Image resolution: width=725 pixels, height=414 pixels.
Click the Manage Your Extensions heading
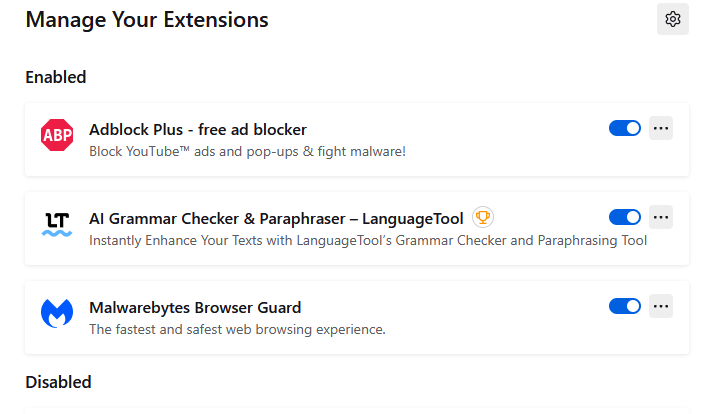point(147,20)
